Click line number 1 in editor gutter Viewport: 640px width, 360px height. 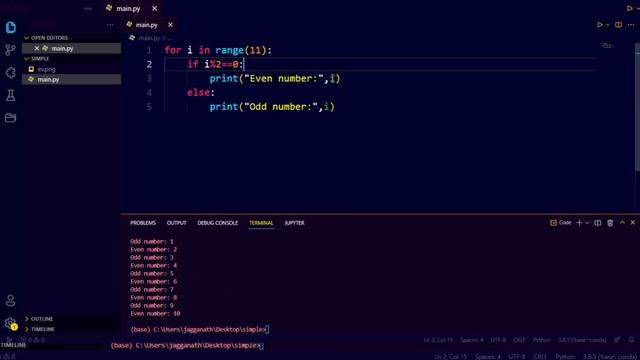pos(149,50)
